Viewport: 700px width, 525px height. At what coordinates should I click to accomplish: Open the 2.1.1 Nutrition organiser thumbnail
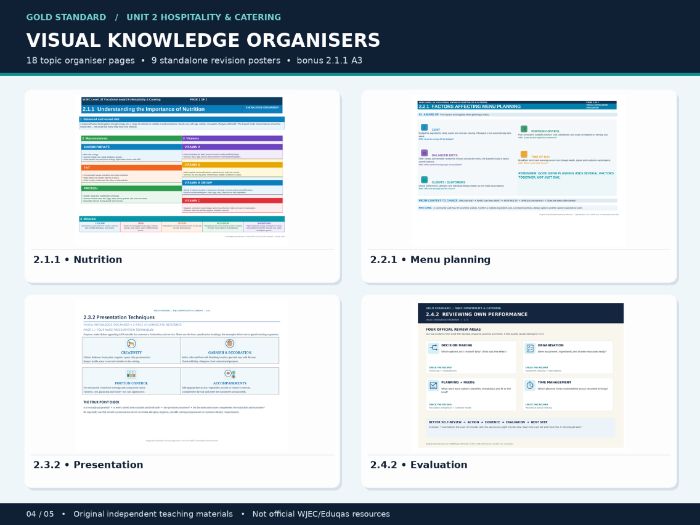pos(182,167)
